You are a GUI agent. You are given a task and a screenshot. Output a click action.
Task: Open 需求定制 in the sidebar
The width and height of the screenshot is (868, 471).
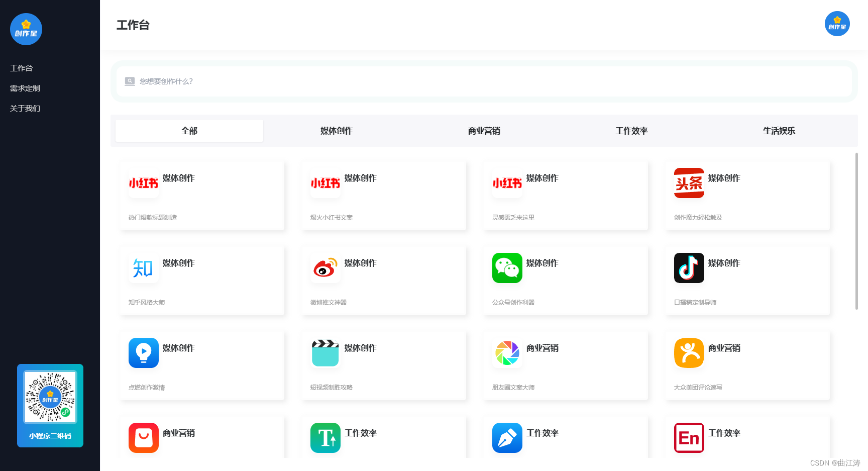[x=25, y=88]
